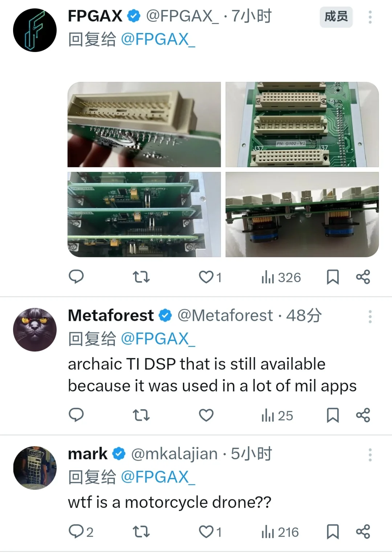Open Metaforest's cat avatar
Viewport: 392px width, 553px height.
(35, 330)
